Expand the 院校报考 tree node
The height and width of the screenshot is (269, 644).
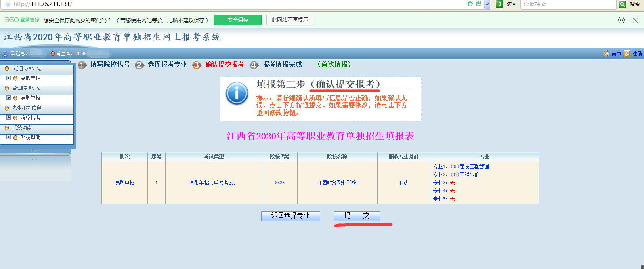(8, 118)
